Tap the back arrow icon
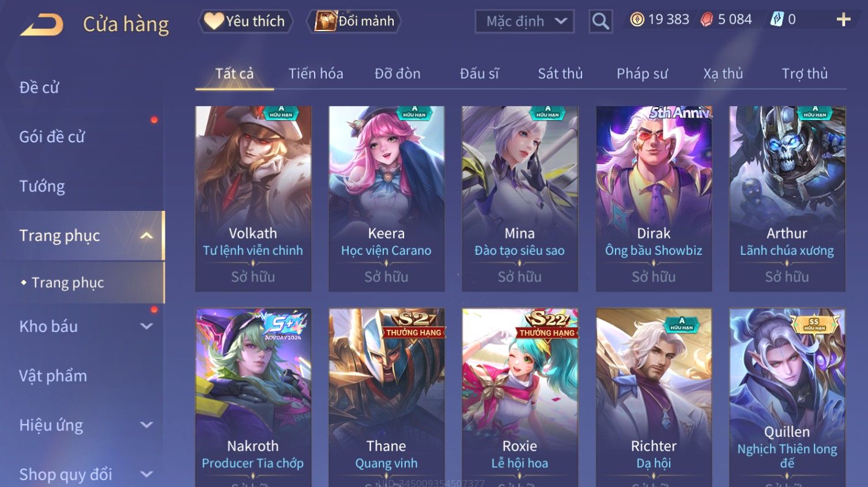The height and width of the screenshot is (487, 868). click(x=41, y=25)
